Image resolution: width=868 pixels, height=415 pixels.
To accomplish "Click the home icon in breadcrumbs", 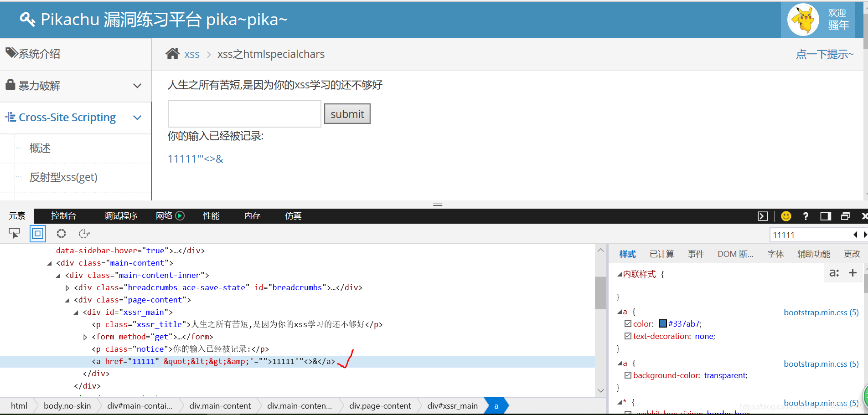I will (172, 54).
